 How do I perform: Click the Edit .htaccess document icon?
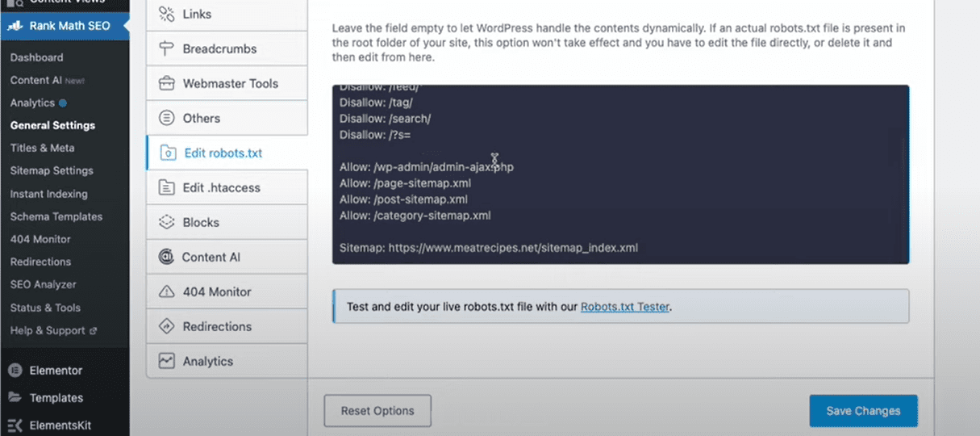point(167,187)
